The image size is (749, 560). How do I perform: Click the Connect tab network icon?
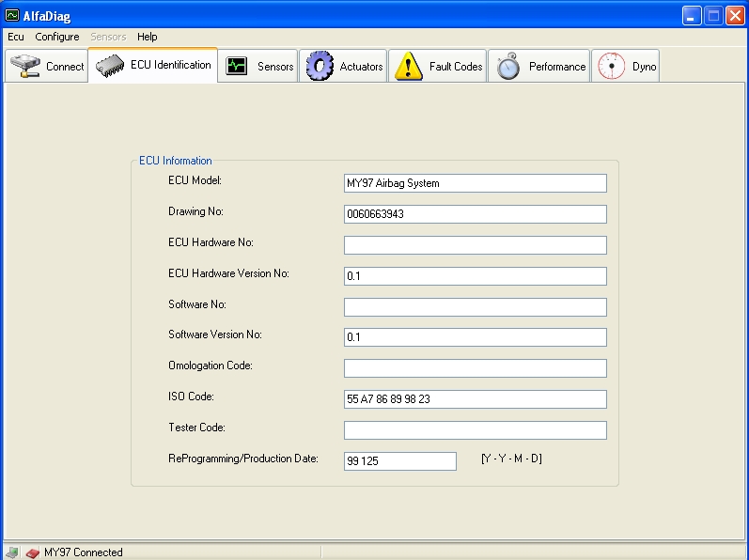point(24,67)
